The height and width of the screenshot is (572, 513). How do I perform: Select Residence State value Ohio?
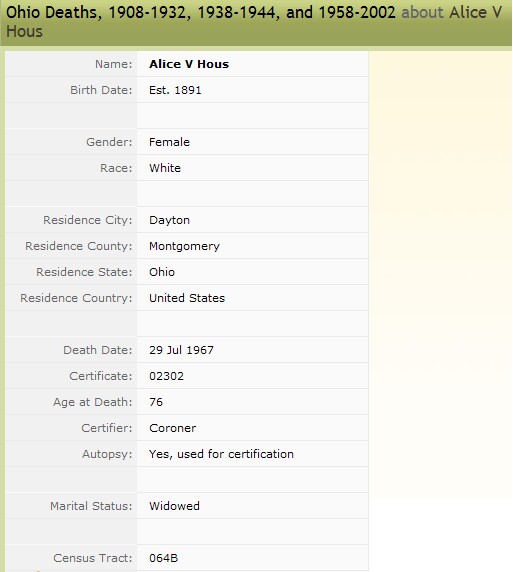click(x=162, y=272)
